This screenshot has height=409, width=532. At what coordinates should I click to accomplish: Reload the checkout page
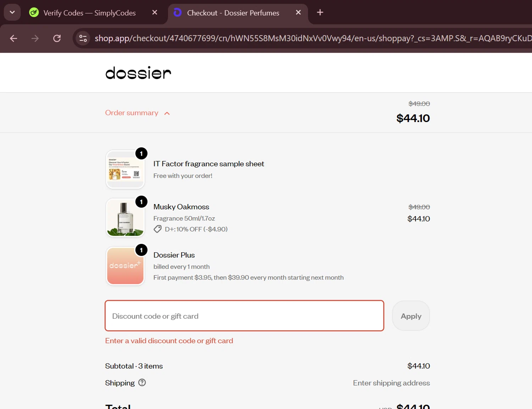click(x=57, y=38)
